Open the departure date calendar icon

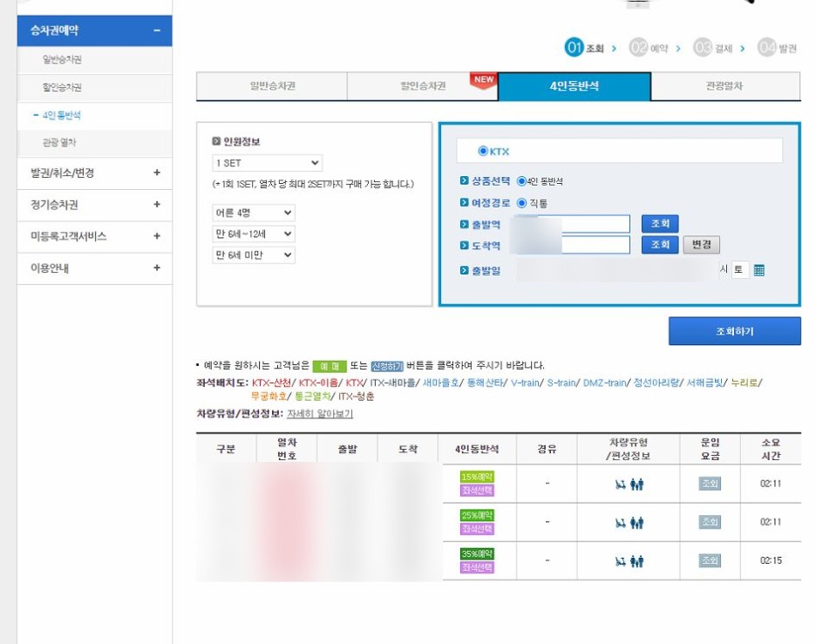pos(758,270)
